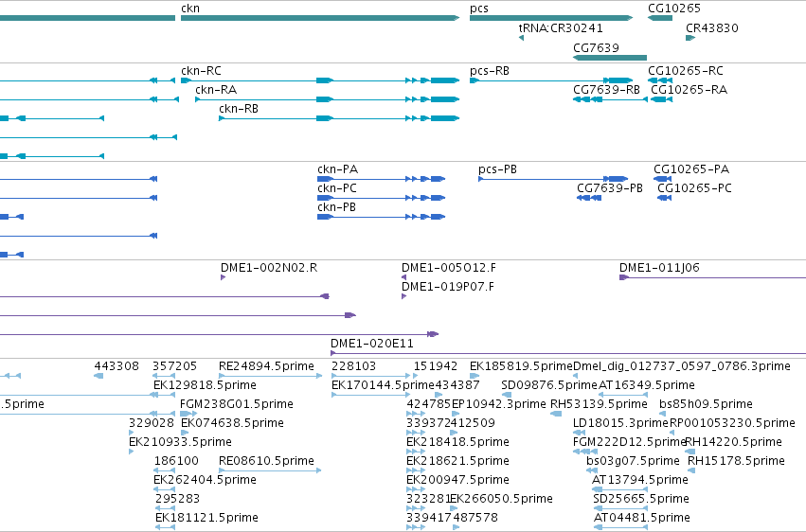
Task: Open EST EK266050.5prime
Action: point(501,500)
